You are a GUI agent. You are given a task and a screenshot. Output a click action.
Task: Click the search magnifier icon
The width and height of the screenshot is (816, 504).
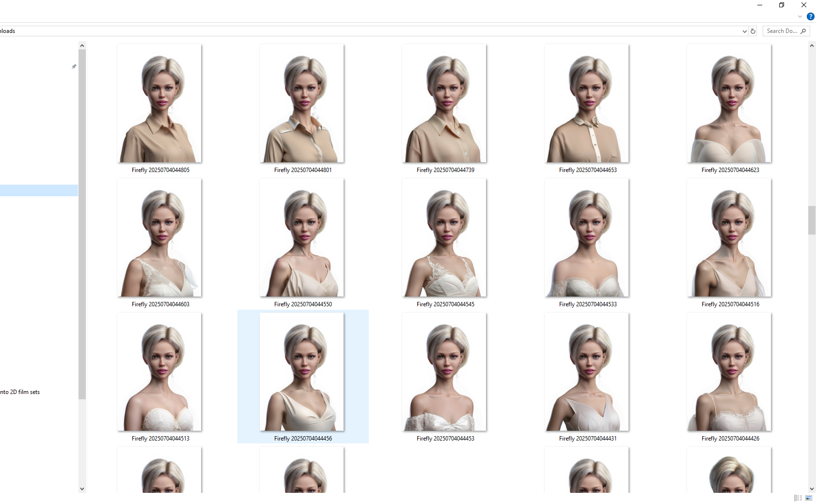(803, 31)
